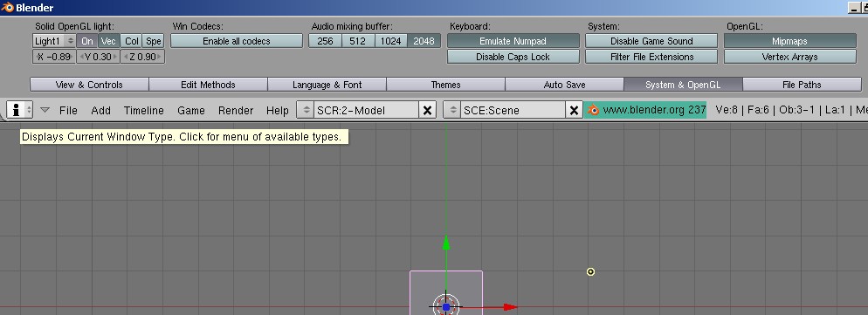Open the Light1 selector dropdown
The width and height of the screenshot is (868, 315).
pyautogui.click(x=54, y=41)
